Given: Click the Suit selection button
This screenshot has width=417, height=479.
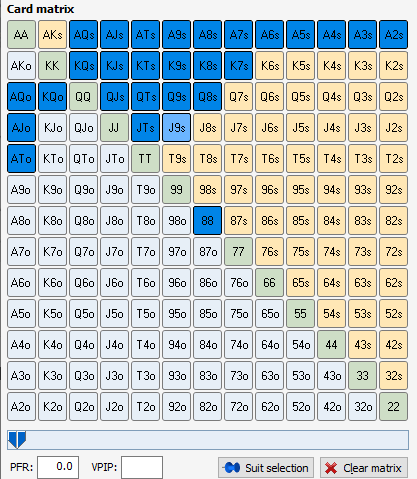Looking at the screenshot, I should pos(266,468).
